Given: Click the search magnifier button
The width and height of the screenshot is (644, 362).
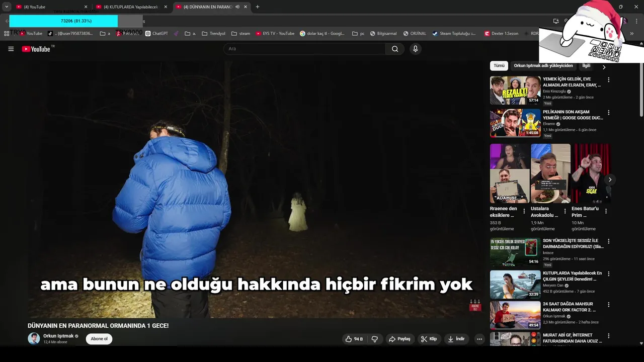Looking at the screenshot, I should point(395,49).
